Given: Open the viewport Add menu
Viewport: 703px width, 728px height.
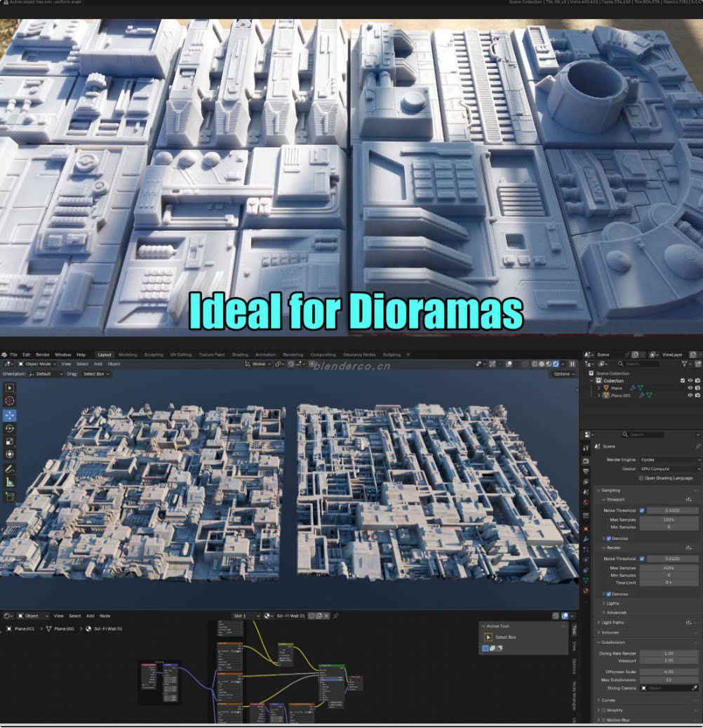Looking at the screenshot, I should coord(98,364).
